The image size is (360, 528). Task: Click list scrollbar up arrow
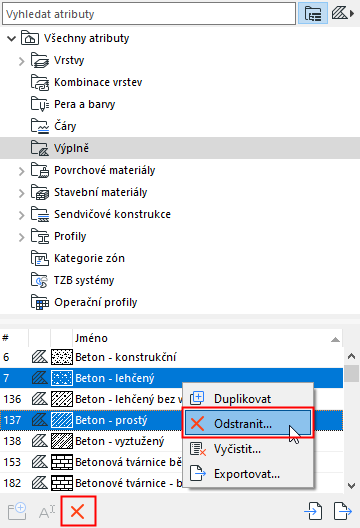(x=352, y=356)
